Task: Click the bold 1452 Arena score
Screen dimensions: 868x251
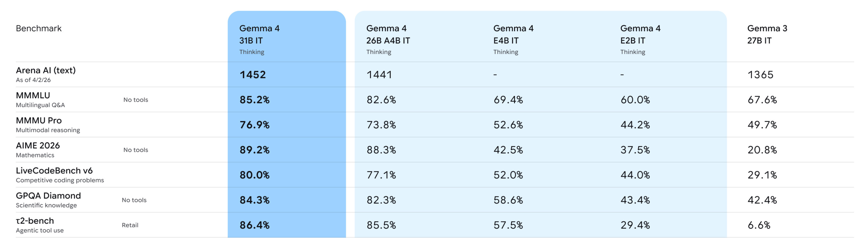Action: [x=253, y=75]
